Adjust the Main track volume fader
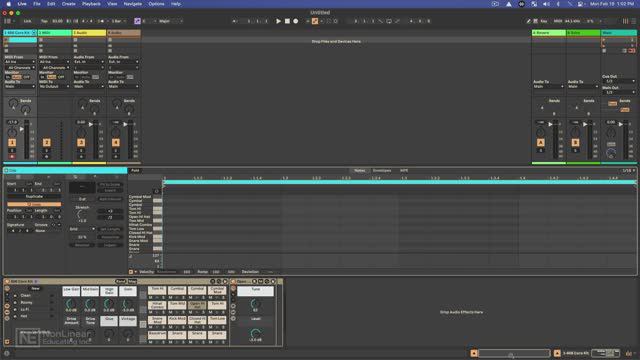This screenshot has width=640, height=360. 621,124
